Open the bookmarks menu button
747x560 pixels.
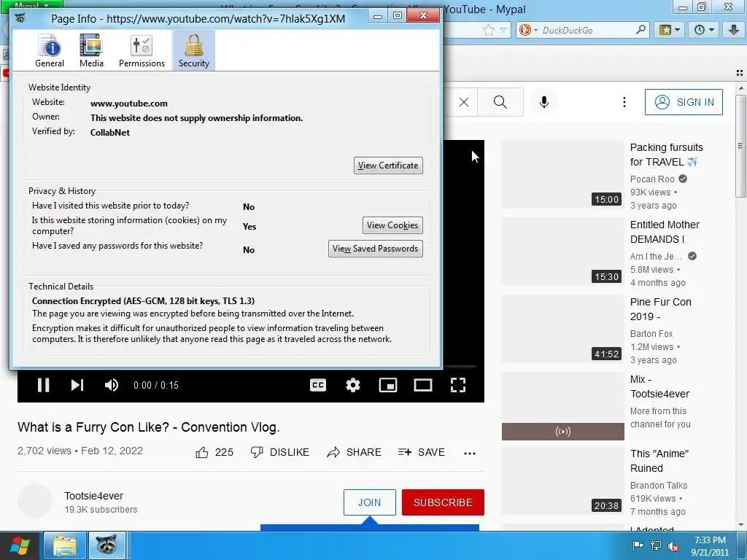(670, 31)
